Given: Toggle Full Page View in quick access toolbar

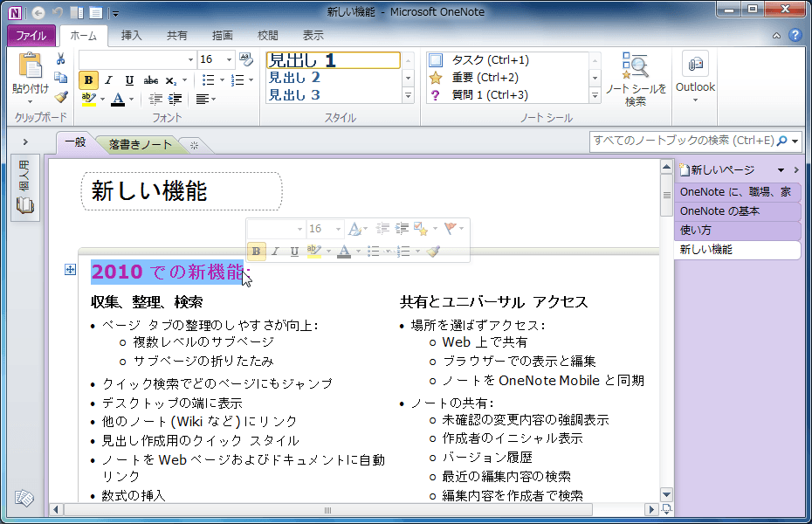Looking at the screenshot, I should 95,12.
